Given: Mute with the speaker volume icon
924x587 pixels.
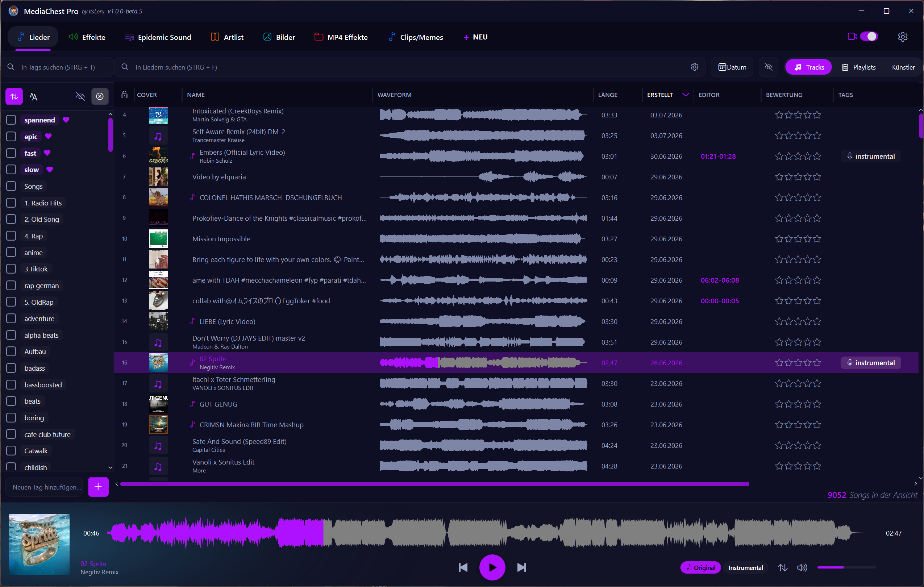Looking at the screenshot, I should click(x=802, y=567).
